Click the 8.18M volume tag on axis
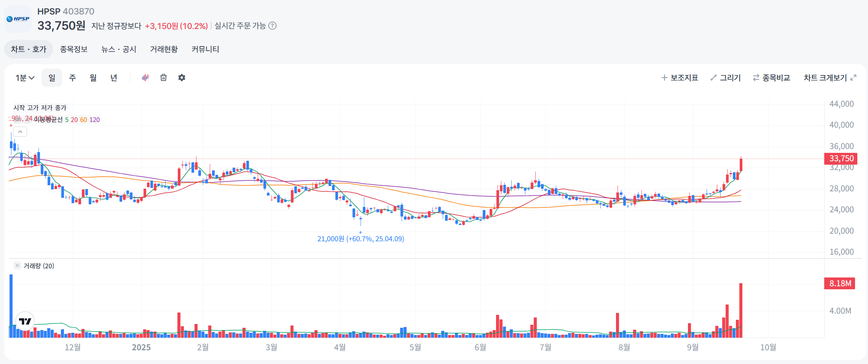868x364 pixels. 840,283
